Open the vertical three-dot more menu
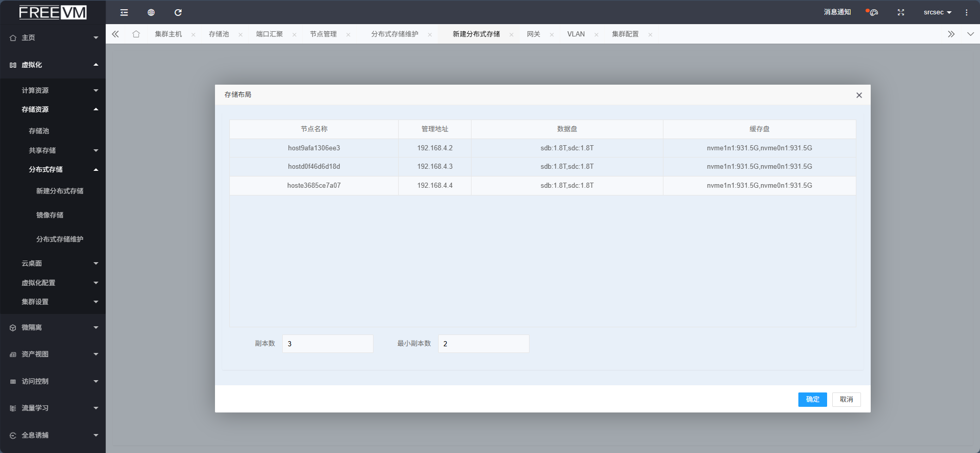Viewport: 980px width, 453px height. [966, 12]
